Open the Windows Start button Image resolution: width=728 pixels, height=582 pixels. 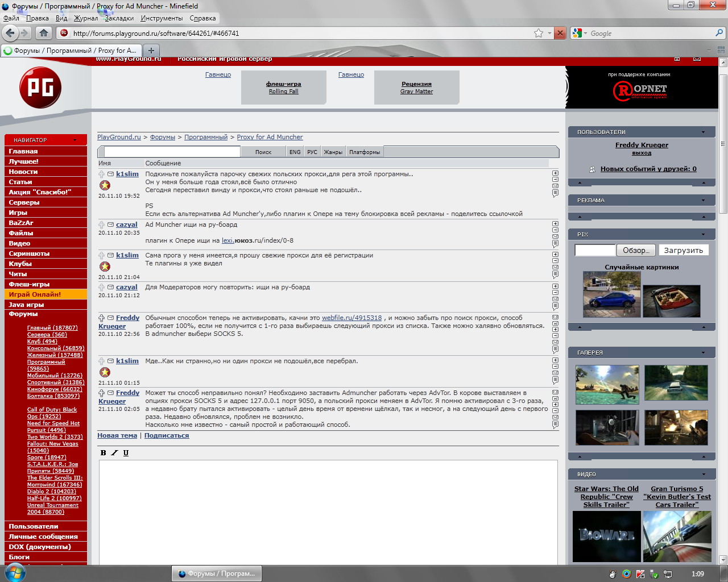(x=14, y=573)
